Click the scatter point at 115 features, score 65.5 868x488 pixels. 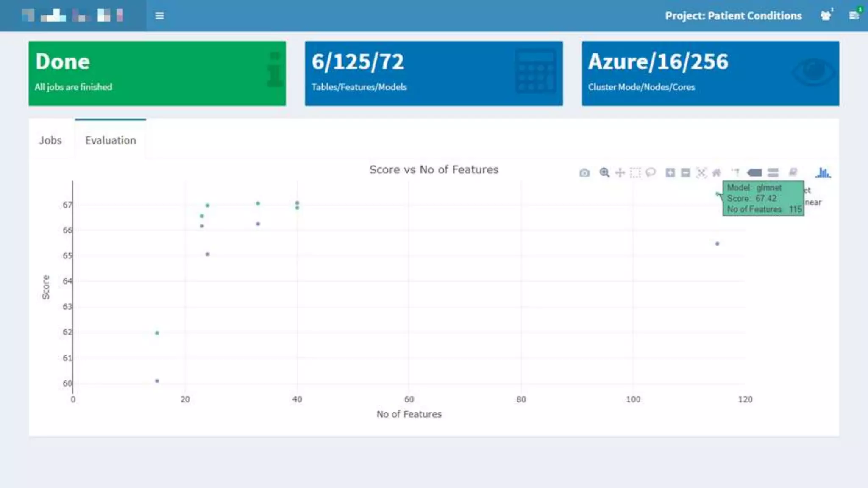pos(717,244)
